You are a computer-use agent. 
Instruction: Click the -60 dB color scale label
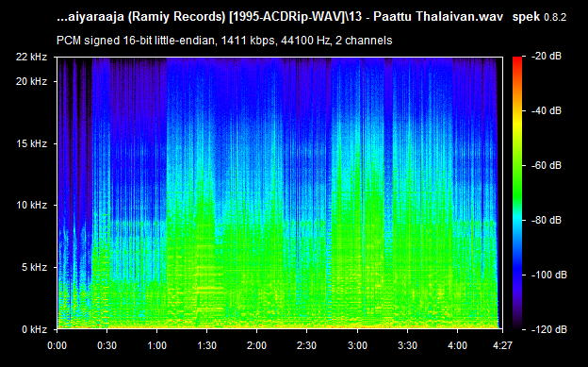[x=547, y=165]
